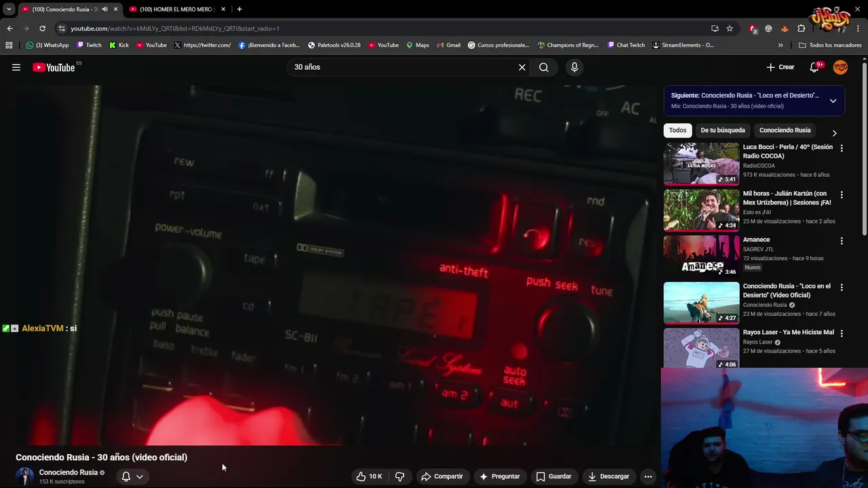Viewport: 868px width, 488px height.
Task: Open Conociendo Rusia channel name link
Action: 68,472
